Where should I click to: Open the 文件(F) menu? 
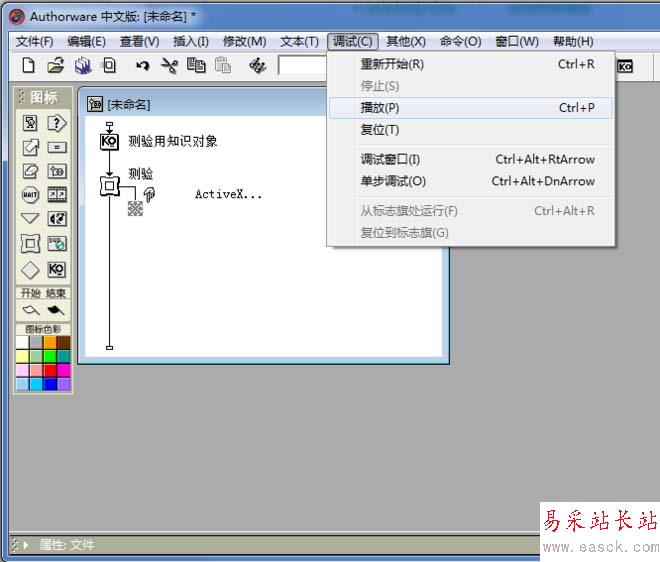pyautogui.click(x=35, y=42)
